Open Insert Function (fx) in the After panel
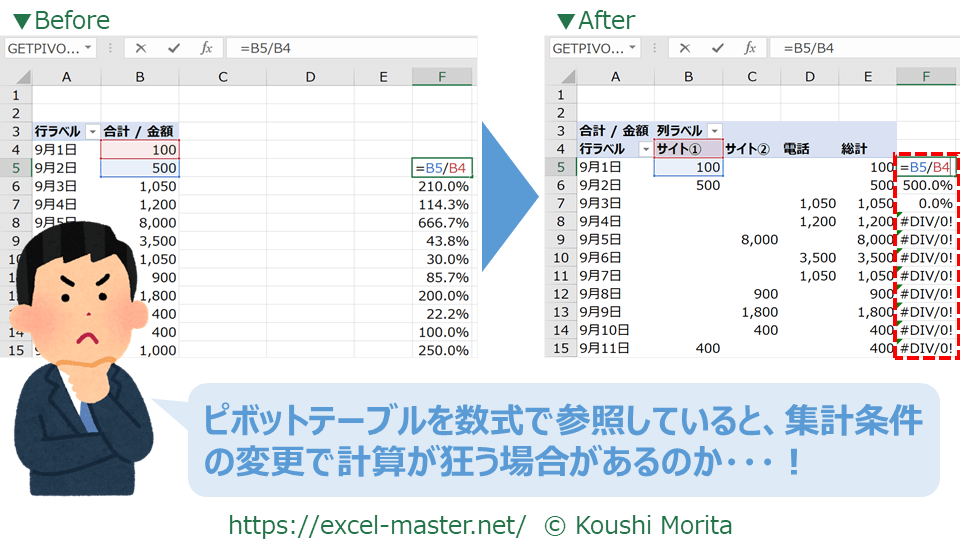This screenshot has width=960, height=540. pos(748,48)
